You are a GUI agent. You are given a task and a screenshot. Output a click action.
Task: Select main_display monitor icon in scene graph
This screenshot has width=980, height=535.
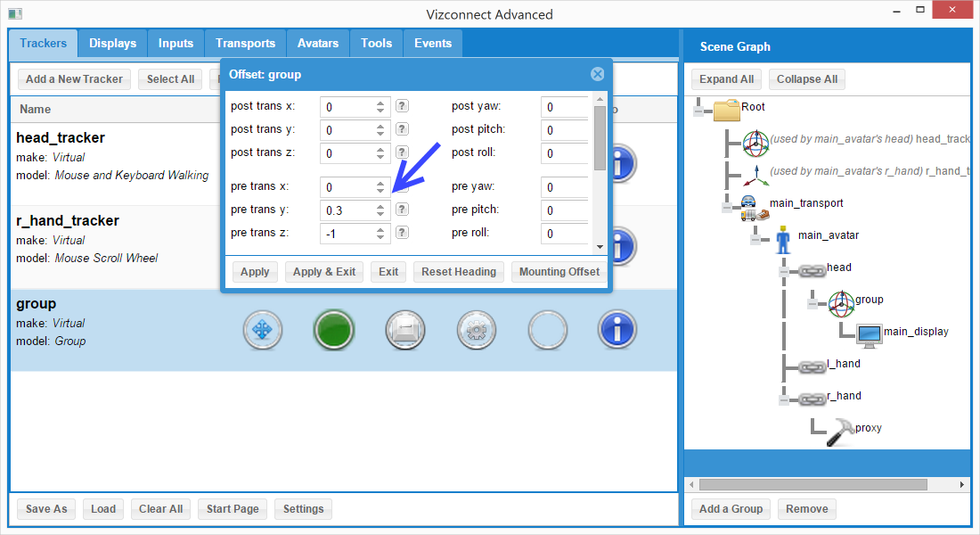pyautogui.click(x=868, y=333)
